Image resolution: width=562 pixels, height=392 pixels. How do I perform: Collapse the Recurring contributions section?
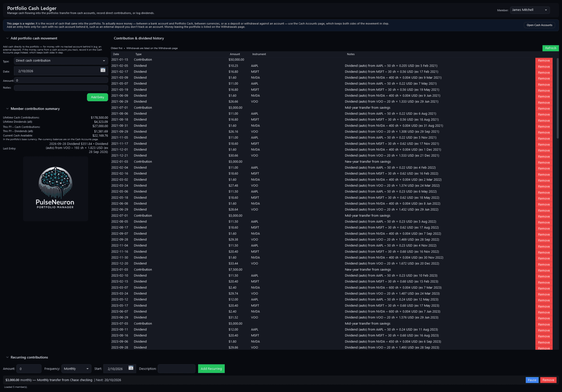coord(7,357)
